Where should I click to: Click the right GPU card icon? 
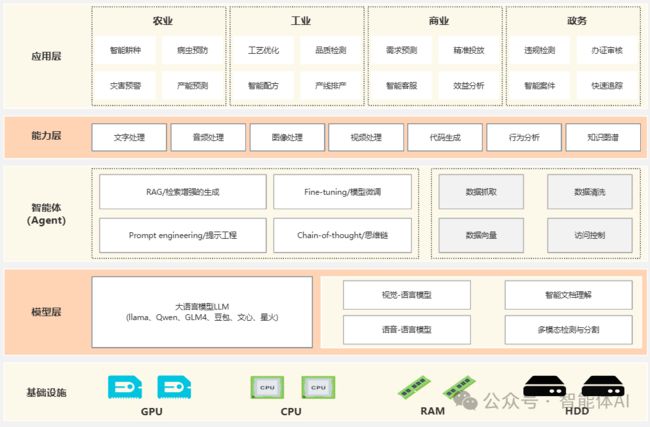[174, 387]
